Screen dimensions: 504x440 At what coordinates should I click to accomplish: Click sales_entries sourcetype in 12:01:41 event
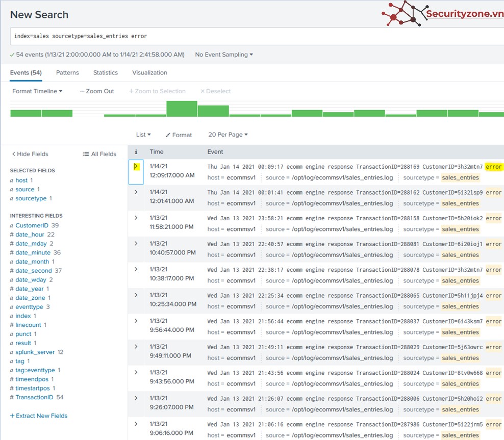460,203
